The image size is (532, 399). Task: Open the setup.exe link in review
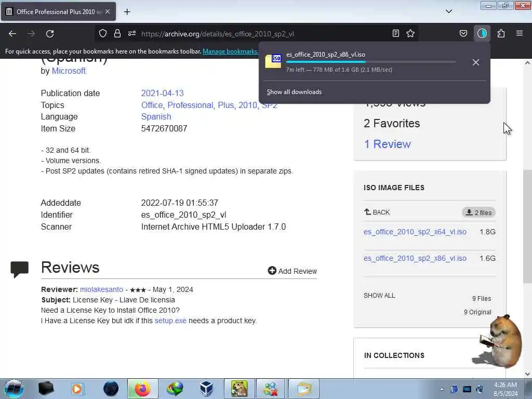click(170, 321)
